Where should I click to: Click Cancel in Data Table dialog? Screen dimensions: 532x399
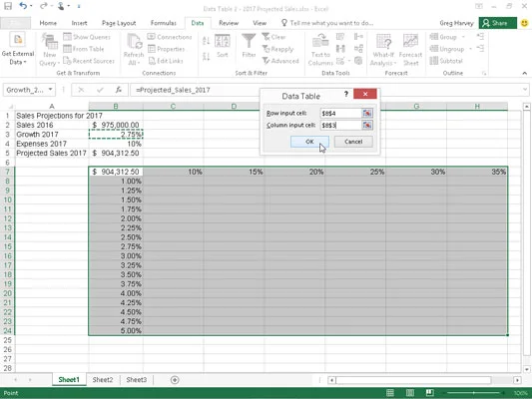(x=353, y=142)
